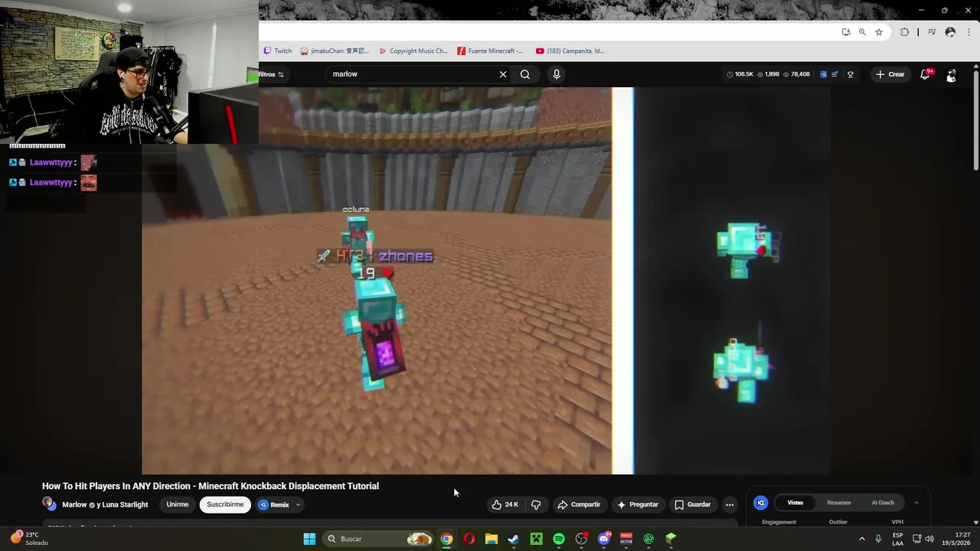Viewport: 980px width, 551px height.
Task: Click the Outlier column label
Action: (838, 522)
